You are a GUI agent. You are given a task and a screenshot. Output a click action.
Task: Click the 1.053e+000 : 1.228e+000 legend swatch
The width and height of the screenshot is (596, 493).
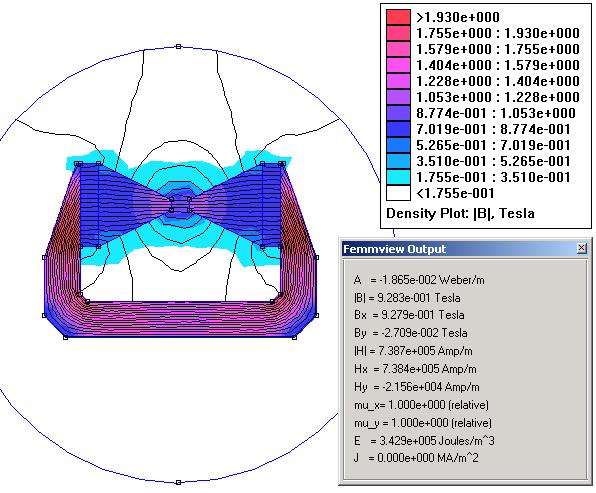click(398, 97)
